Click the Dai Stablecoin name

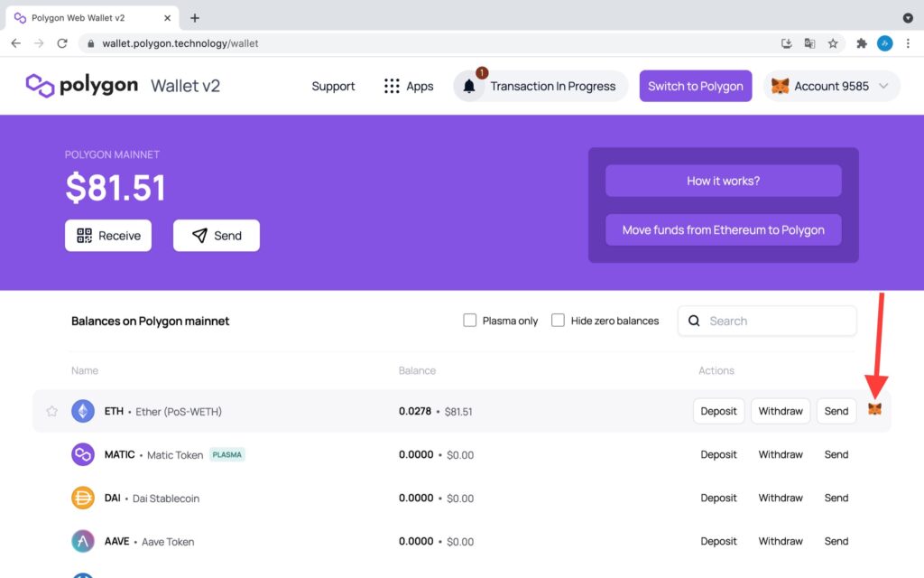166,499
